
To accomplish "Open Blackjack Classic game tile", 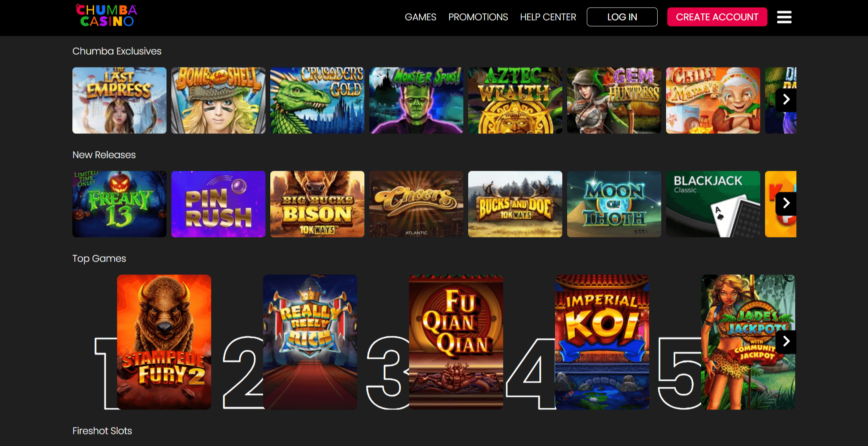I will click(713, 204).
